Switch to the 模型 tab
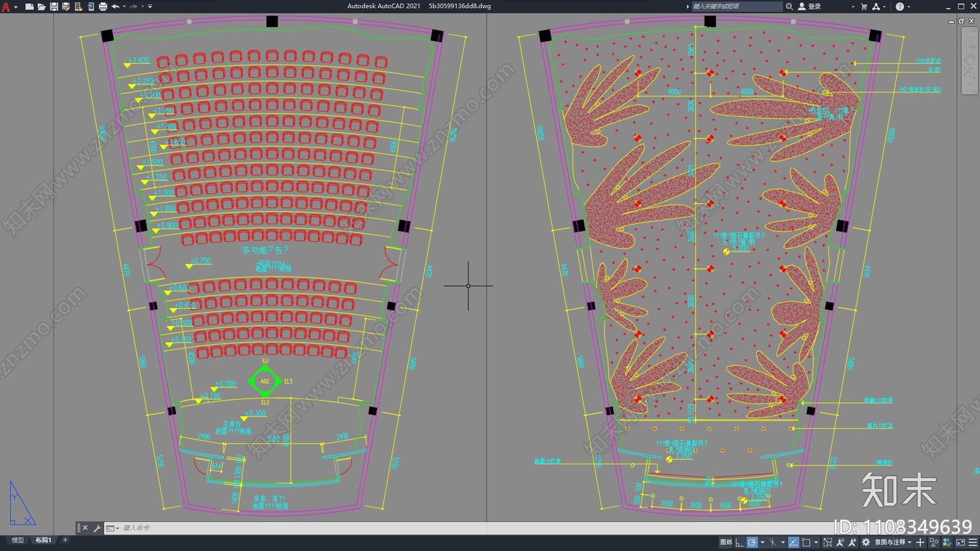 point(18,540)
